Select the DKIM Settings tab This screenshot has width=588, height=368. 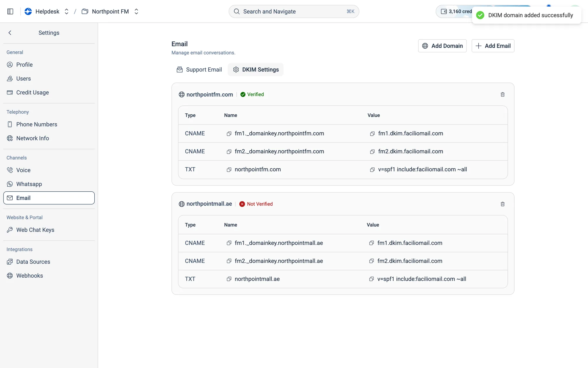256,70
